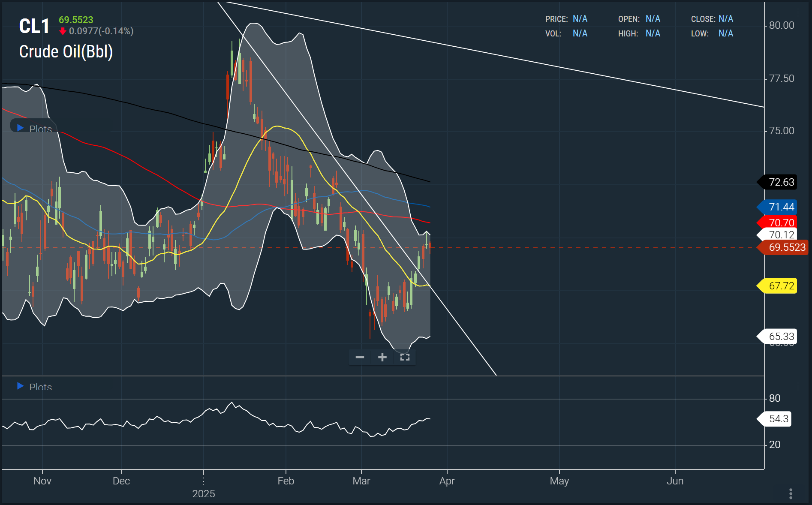
Task: Click the black 72.63 price label
Action: (x=781, y=182)
